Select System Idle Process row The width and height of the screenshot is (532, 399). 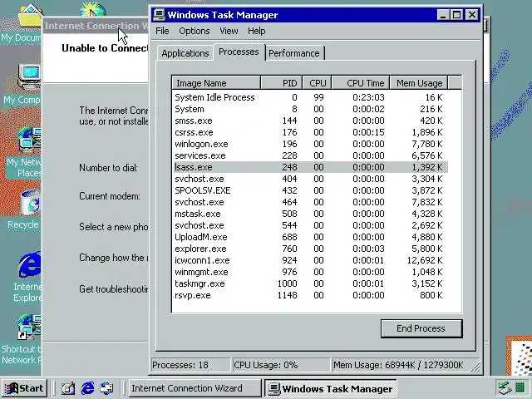pyautogui.click(x=310, y=97)
